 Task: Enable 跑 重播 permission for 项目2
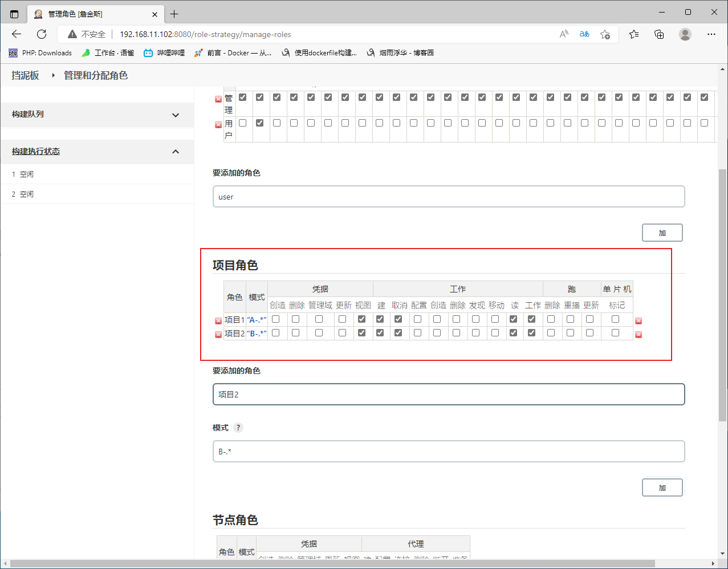point(571,332)
